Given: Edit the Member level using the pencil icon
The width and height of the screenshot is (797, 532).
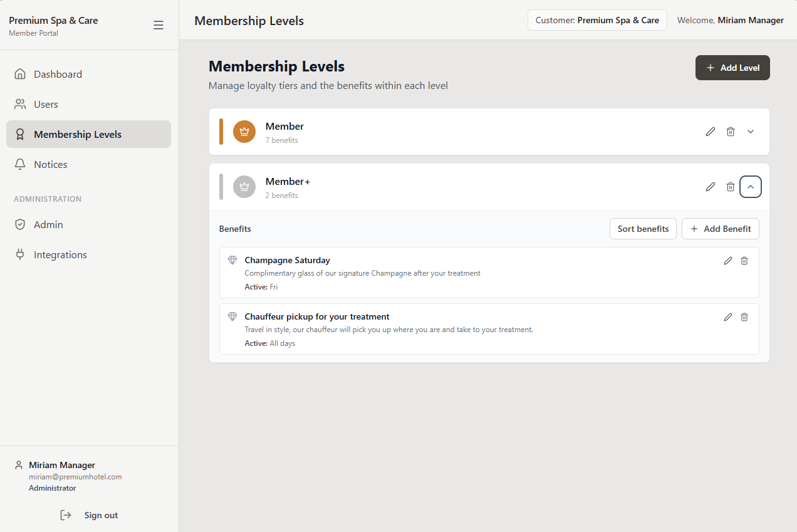Looking at the screenshot, I should [x=710, y=132].
